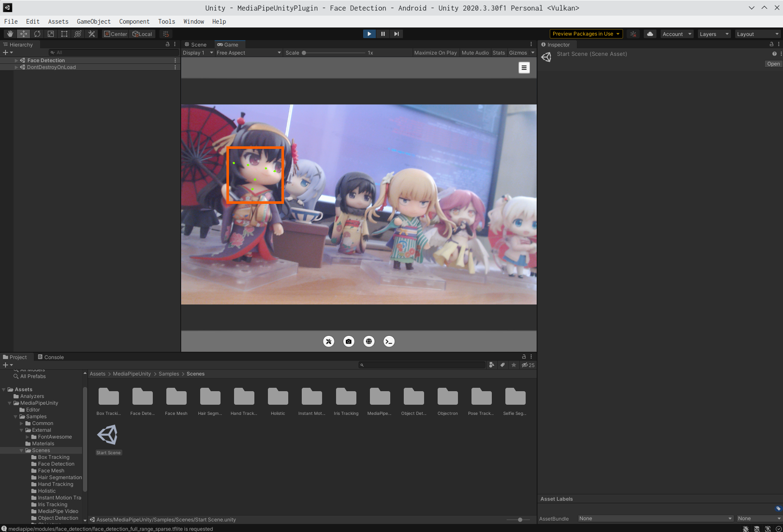The width and height of the screenshot is (783, 532).
Task: Switch to the Scene tab
Action: (196, 44)
